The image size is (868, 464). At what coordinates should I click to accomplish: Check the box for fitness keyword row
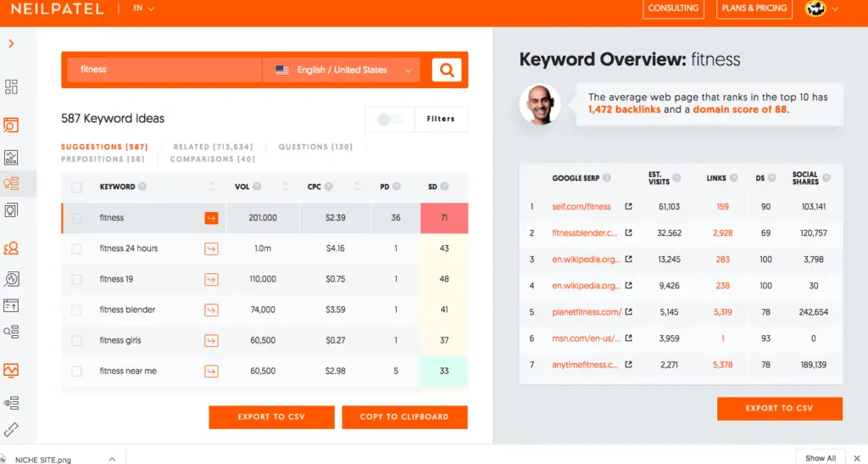tap(77, 218)
